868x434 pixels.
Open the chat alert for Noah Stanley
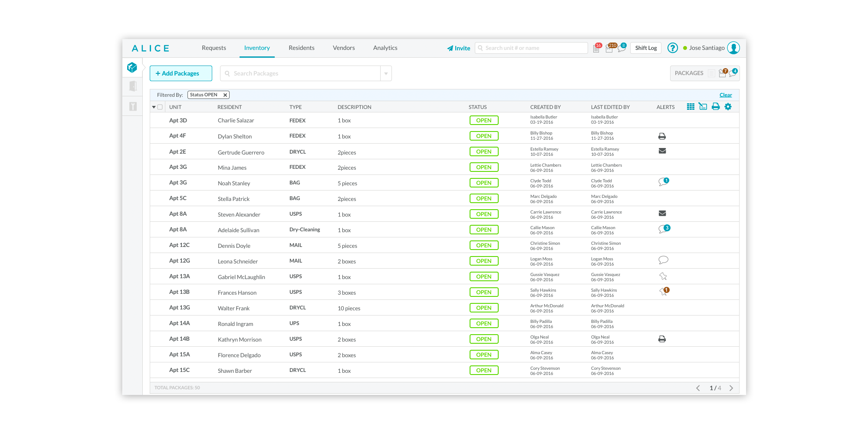click(663, 182)
